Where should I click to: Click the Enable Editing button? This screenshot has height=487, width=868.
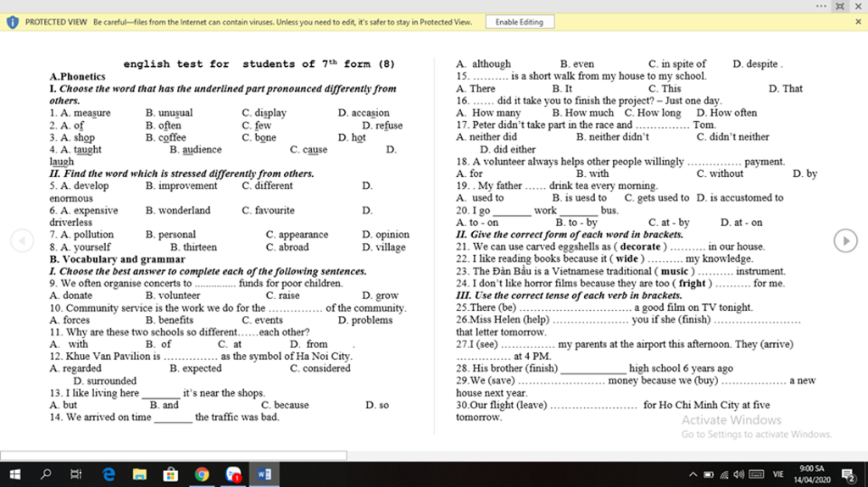click(520, 22)
